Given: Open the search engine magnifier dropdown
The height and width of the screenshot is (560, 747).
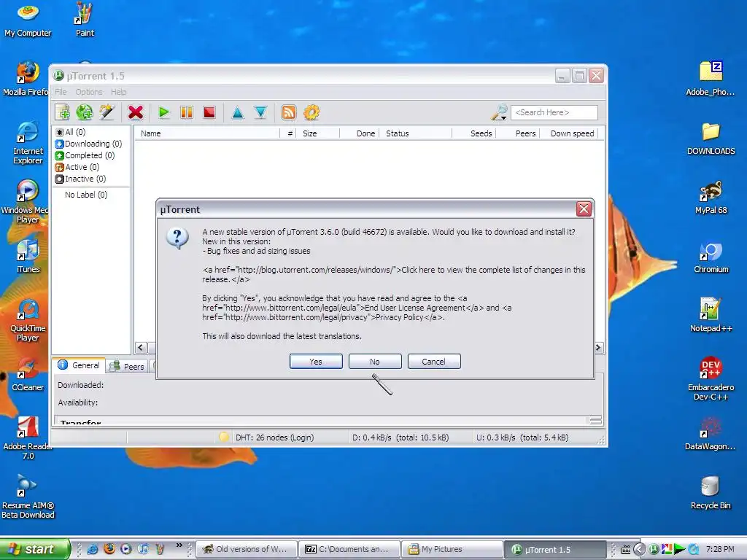Looking at the screenshot, I should pyautogui.click(x=499, y=113).
